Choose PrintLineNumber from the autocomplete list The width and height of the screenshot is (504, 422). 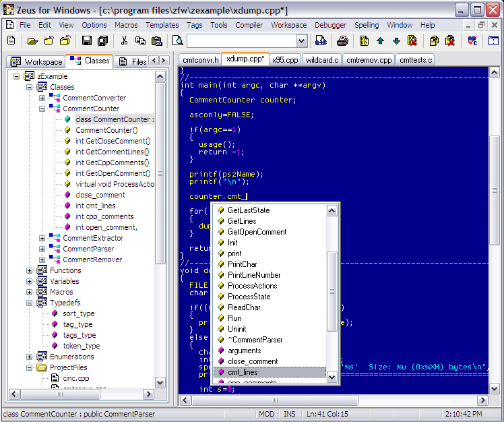[254, 275]
